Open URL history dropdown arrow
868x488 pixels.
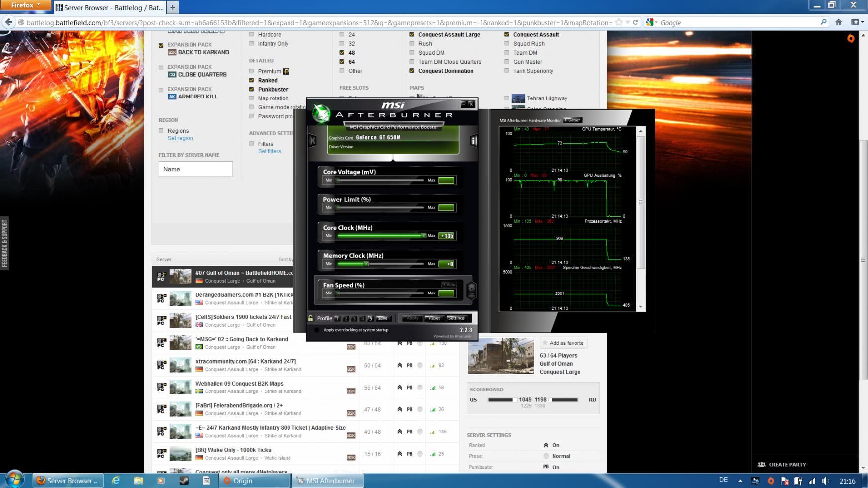(628, 22)
